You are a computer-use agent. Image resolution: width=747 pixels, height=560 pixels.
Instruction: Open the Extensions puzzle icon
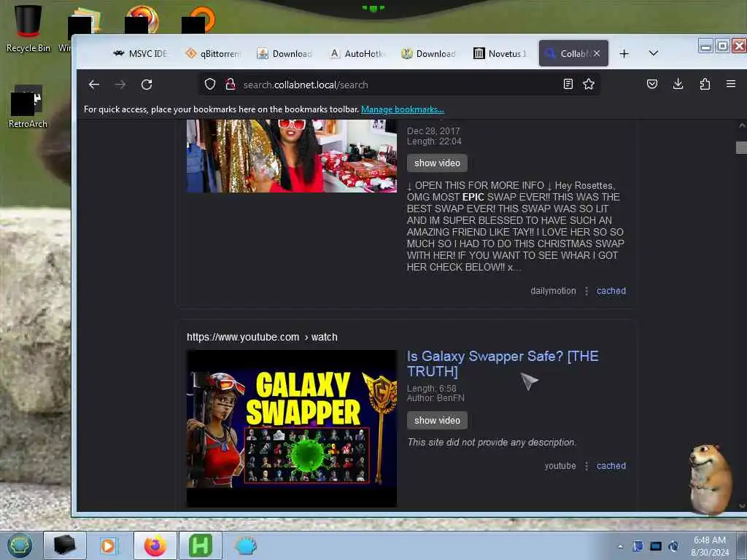(x=705, y=85)
